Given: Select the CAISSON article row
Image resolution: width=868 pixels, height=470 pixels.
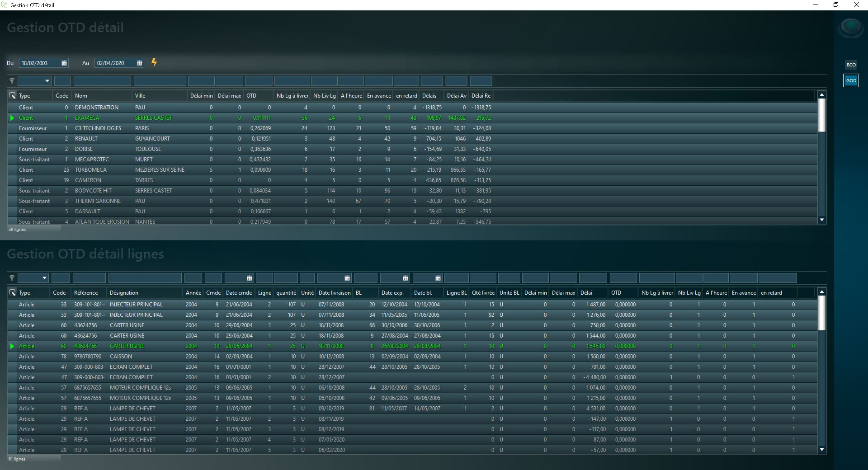Looking at the screenshot, I should [121, 357].
